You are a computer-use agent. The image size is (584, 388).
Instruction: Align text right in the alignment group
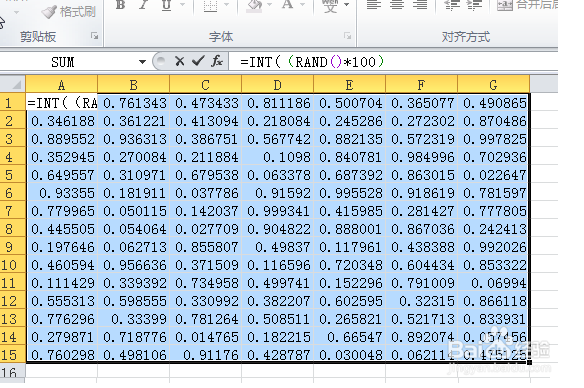[x=420, y=5]
